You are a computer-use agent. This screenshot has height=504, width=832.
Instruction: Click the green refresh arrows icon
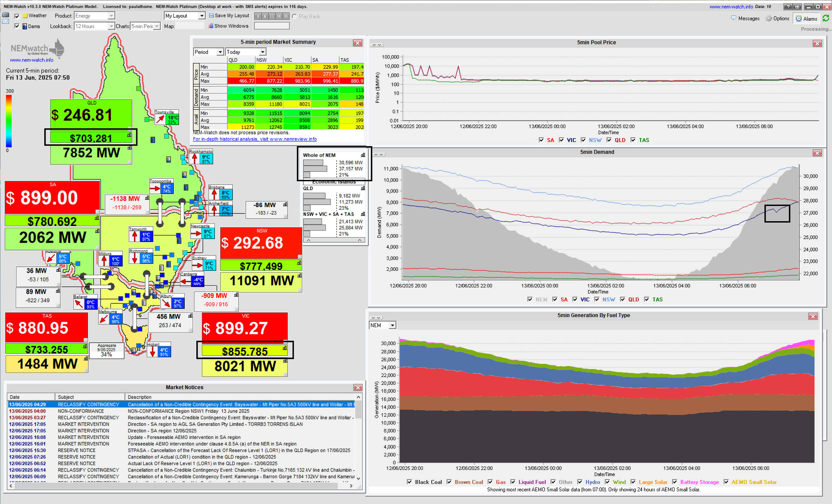point(826,18)
